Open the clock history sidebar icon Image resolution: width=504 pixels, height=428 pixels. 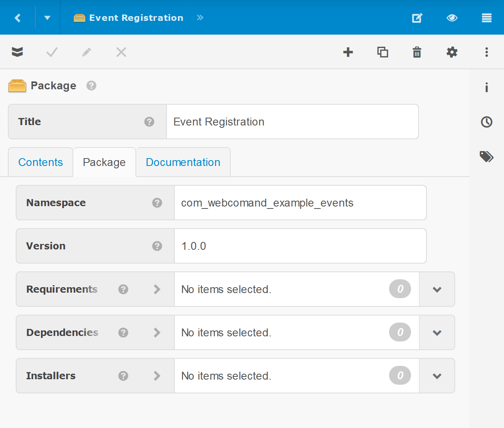(x=487, y=122)
